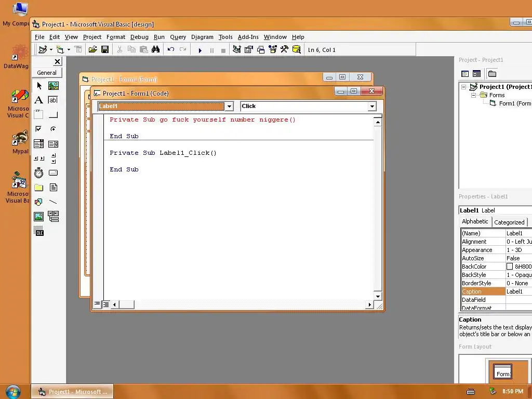The width and height of the screenshot is (532, 399).
Task: Select the OLE control in the toolbox
Action: [x=38, y=231]
